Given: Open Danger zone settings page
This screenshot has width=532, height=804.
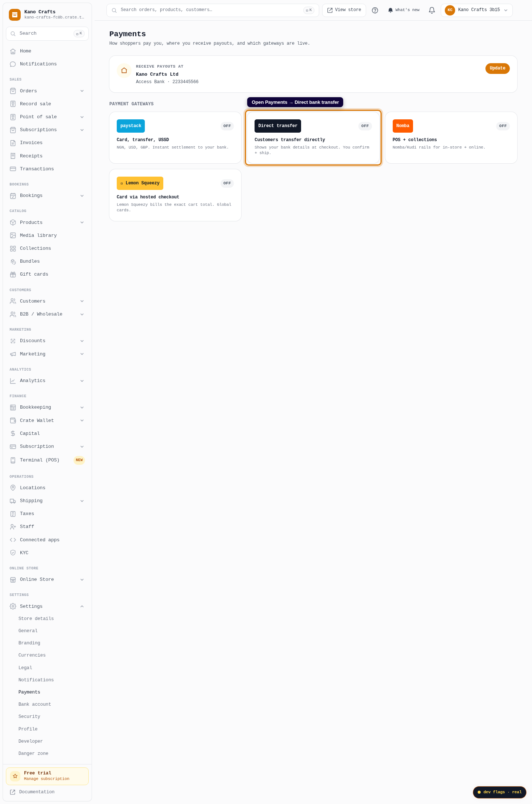Looking at the screenshot, I should click(x=33, y=753).
